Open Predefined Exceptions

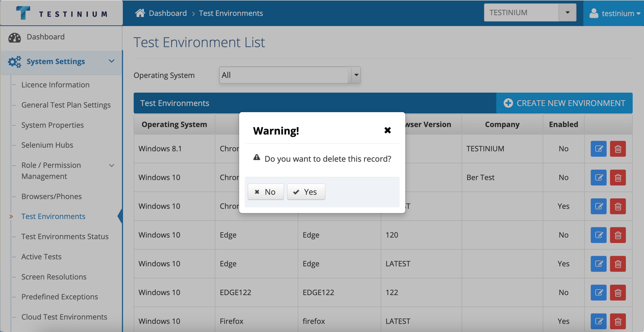pyautogui.click(x=60, y=297)
